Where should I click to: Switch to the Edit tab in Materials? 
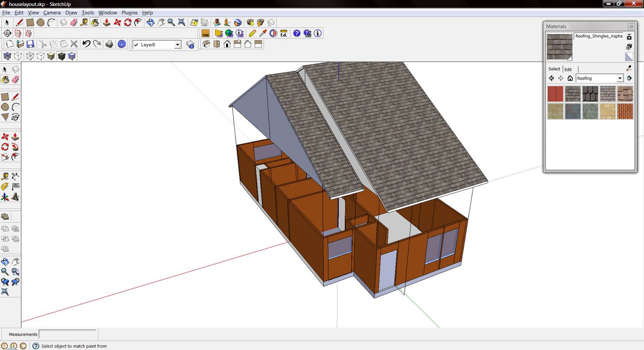coord(568,69)
